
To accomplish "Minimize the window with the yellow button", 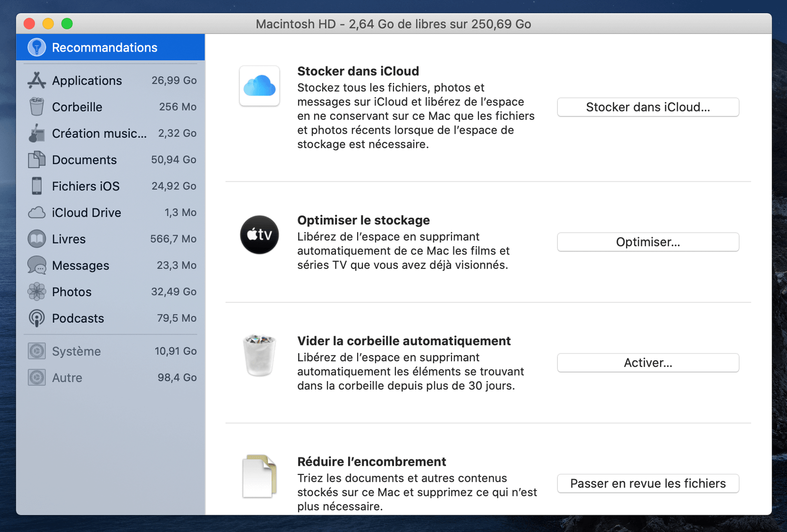I will (x=48, y=24).
